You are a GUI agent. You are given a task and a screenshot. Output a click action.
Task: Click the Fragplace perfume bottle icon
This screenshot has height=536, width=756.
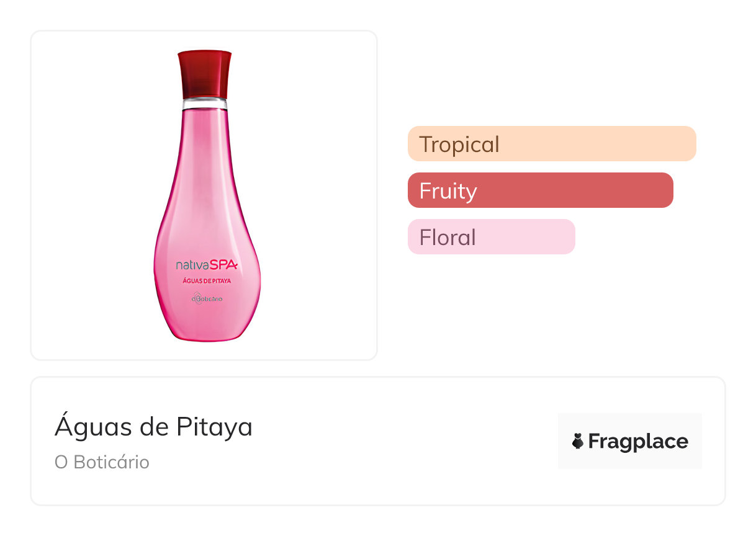click(x=578, y=442)
